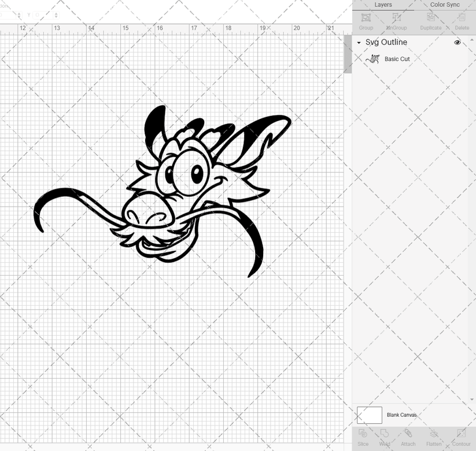Screen dimensions: 476x451
Task: Collapse the Svg Outline layer group
Action: [358, 42]
